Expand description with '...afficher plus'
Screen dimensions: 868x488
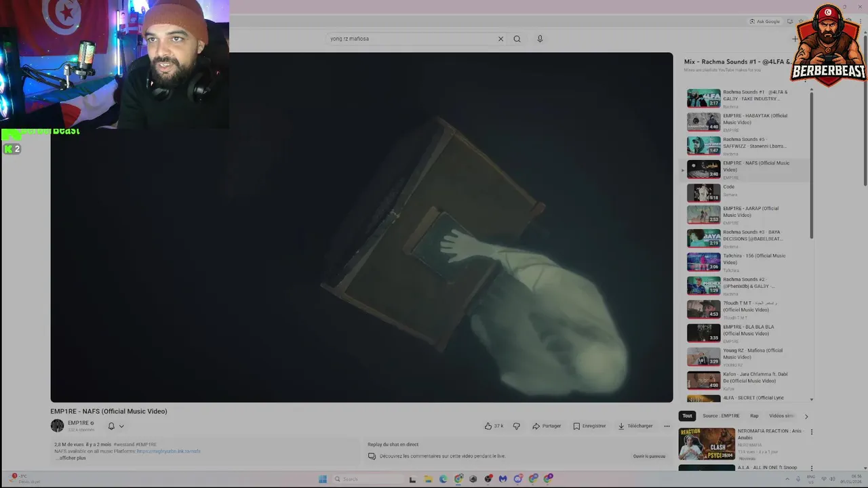71,458
